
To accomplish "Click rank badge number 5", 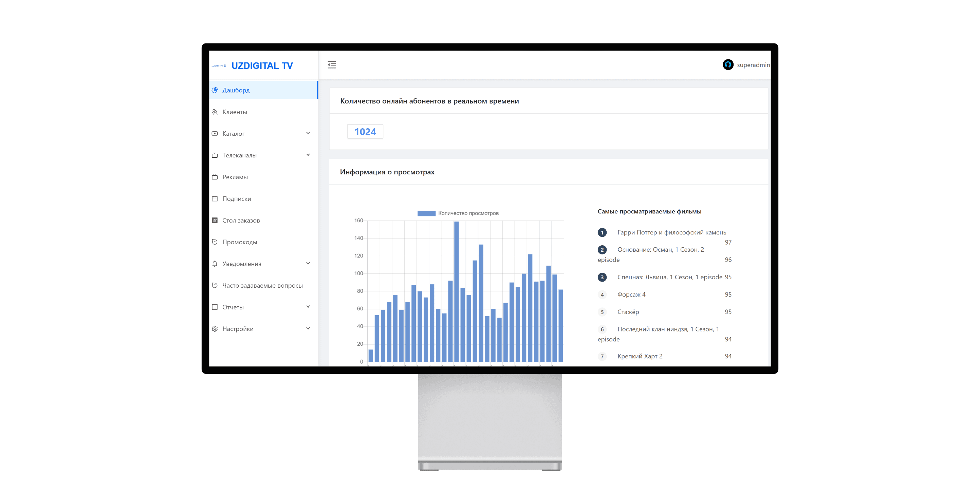I will point(602,312).
